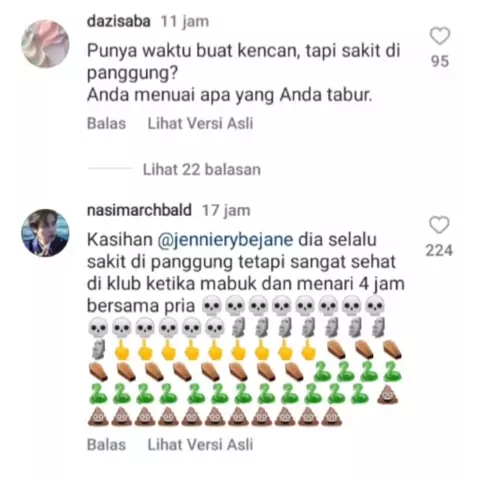The image size is (480, 480).
Task: Click the divider line beside Lihat 22 balasan
Action: pyautogui.click(x=110, y=169)
